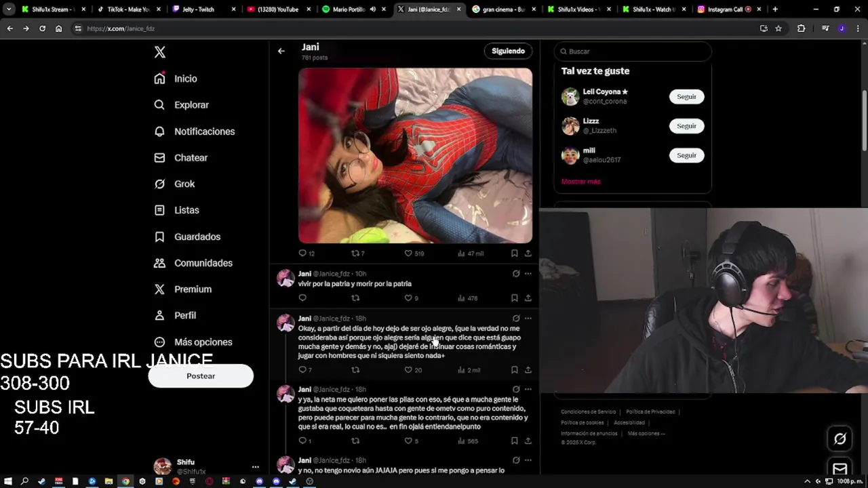Open Explorar in the sidebar
The image size is (868, 488).
pos(181,105)
